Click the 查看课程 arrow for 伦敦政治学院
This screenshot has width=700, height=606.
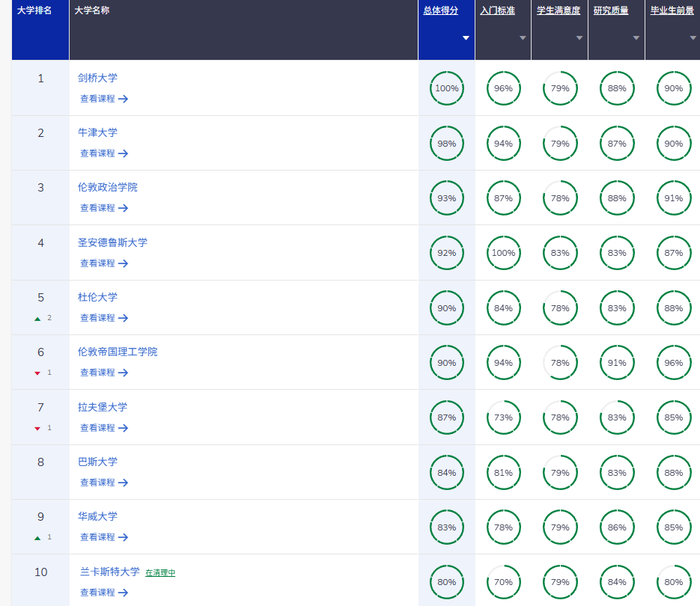(124, 208)
